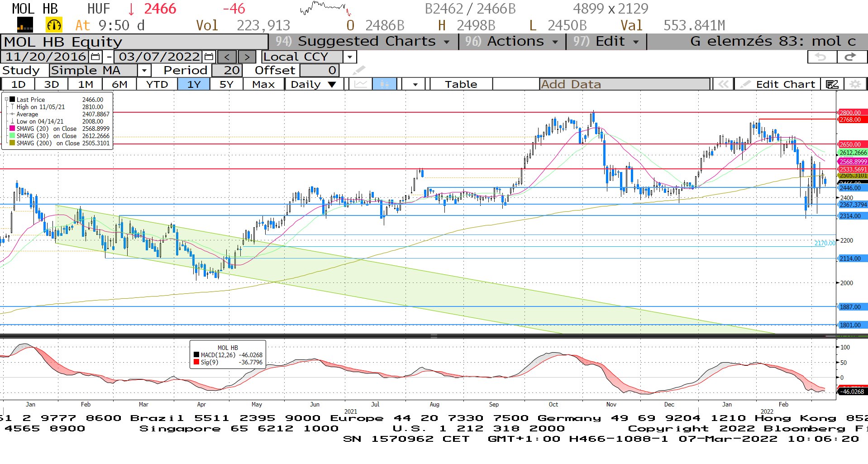Screen dimensions: 868x464
Task: Select the 1M range tab
Action: click(x=86, y=84)
